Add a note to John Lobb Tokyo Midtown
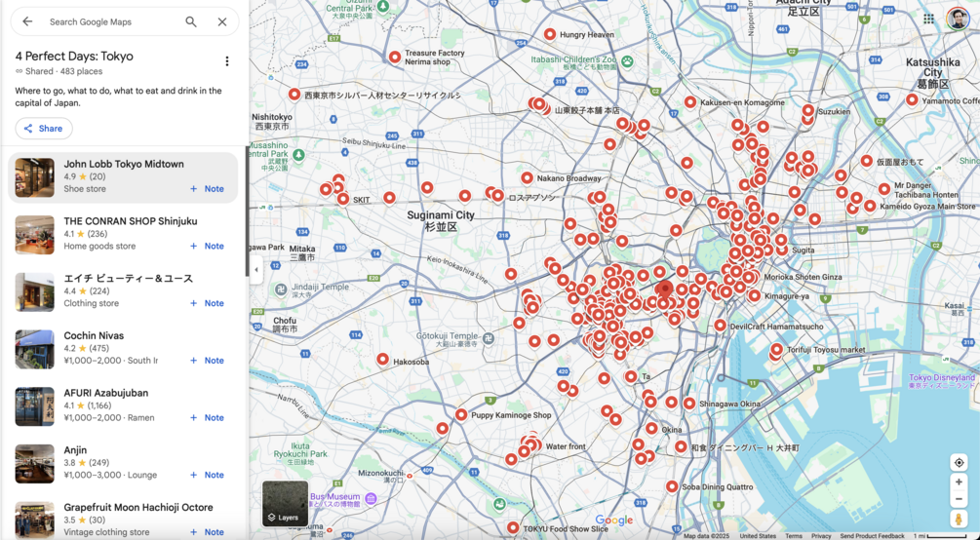 [207, 189]
